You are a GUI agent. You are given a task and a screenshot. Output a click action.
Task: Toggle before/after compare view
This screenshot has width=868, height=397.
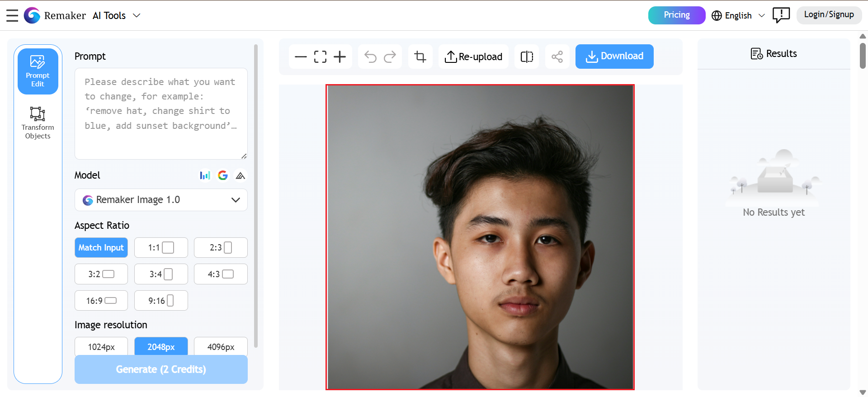coord(527,57)
